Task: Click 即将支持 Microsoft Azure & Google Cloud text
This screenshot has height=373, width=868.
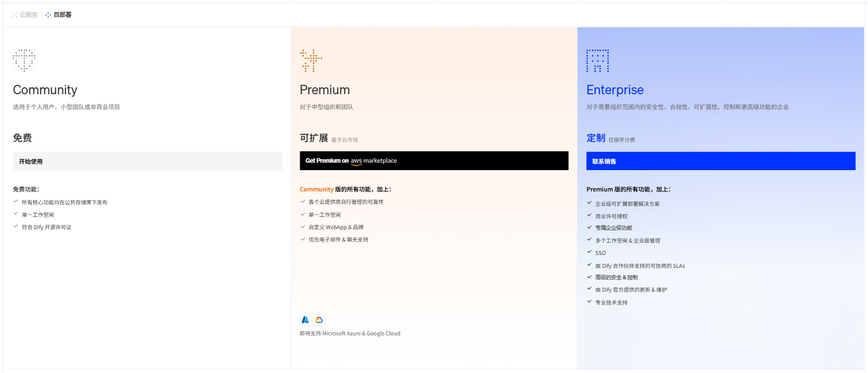Action: click(x=350, y=334)
